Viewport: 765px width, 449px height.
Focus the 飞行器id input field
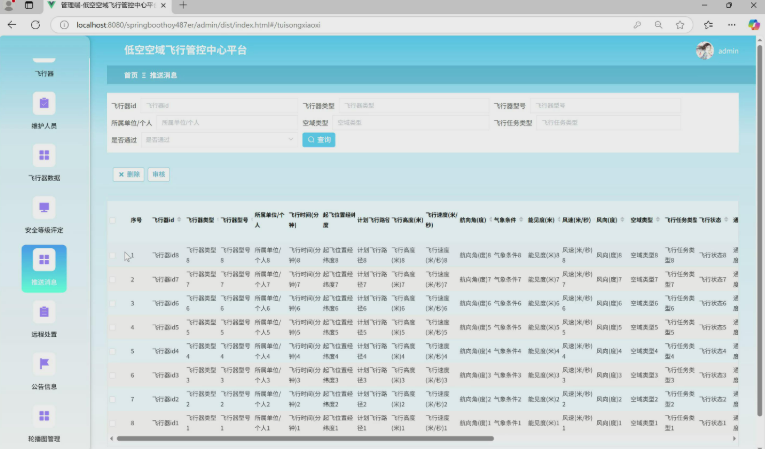(219, 105)
